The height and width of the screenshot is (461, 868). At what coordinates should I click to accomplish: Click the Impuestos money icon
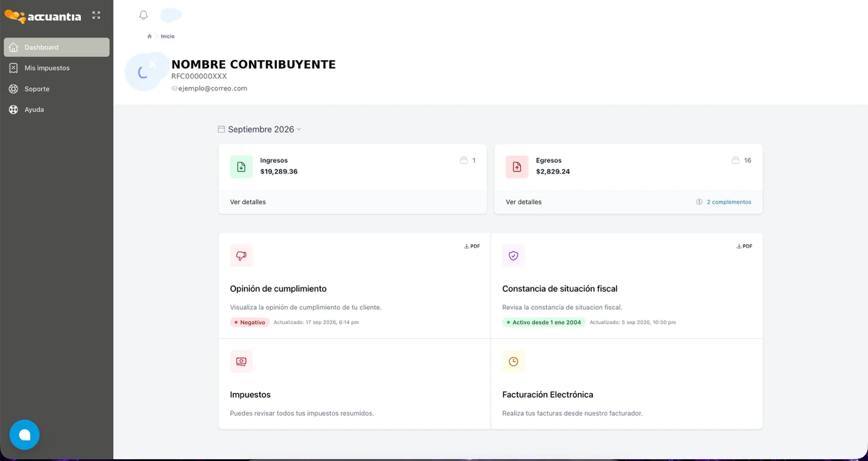pyautogui.click(x=241, y=361)
